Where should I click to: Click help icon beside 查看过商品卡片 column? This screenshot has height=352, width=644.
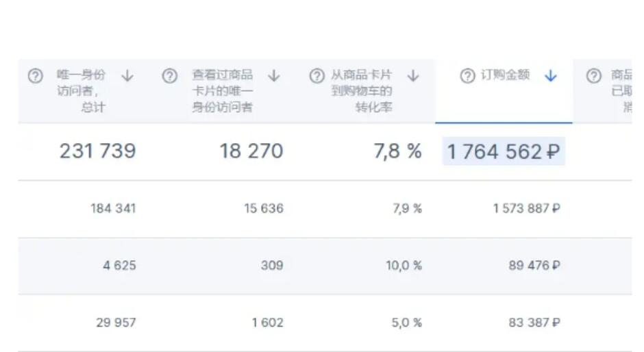(x=170, y=76)
